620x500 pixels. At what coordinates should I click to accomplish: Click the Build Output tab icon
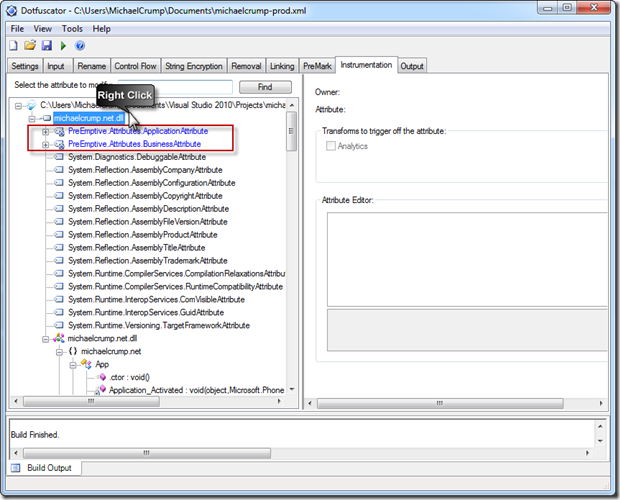coord(15,468)
